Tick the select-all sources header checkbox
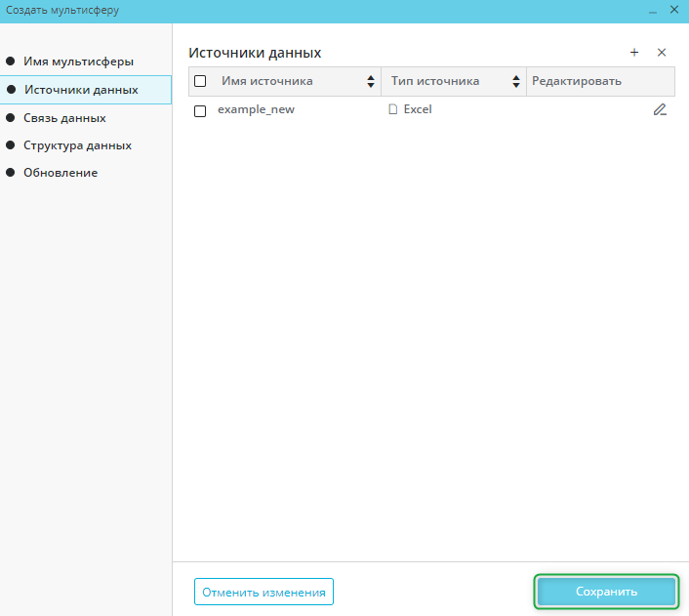689x616 pixels. click(x=200, y=81)
